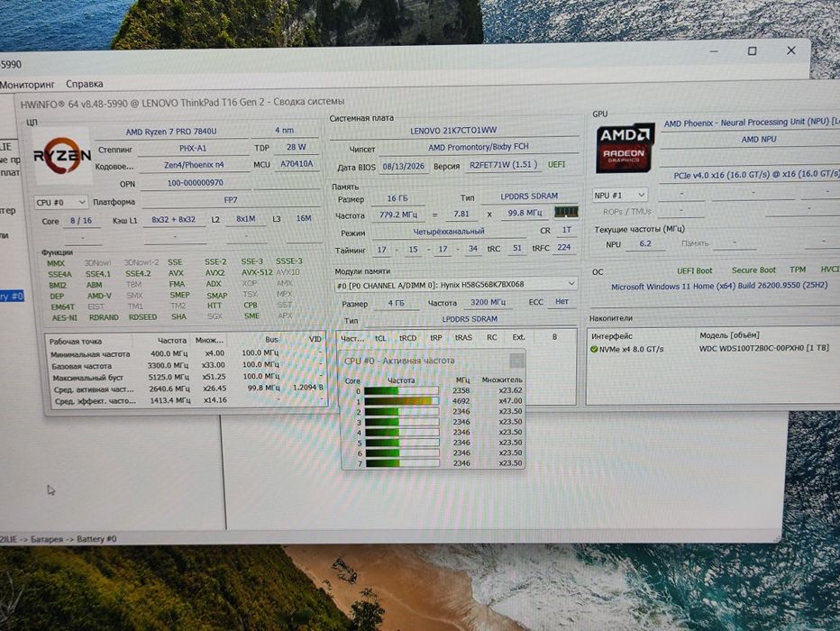Click the 28 W TDP value
This screenshot has width=840, height=631.
coord(296,147)
